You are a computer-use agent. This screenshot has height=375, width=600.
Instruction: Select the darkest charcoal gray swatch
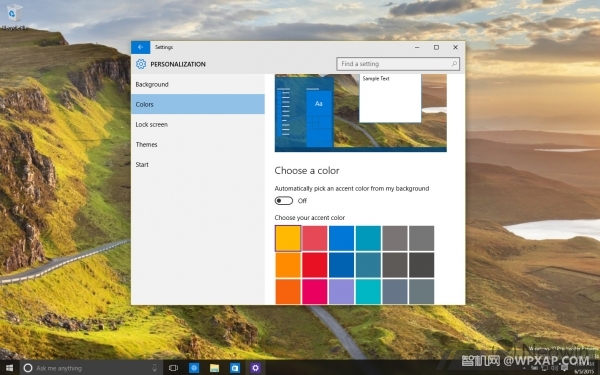[x=422, y=265]
